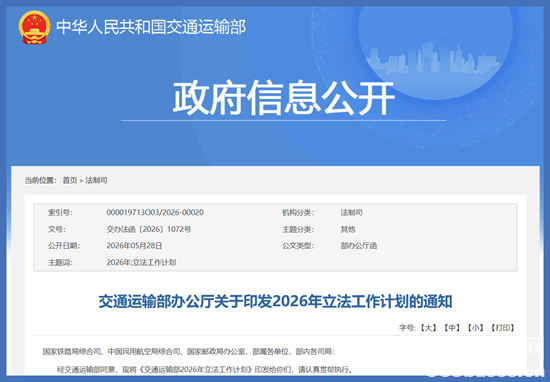Screen dimensions: 550x382
Task: Click the 索引号 field label
Action: click(60, 213)
